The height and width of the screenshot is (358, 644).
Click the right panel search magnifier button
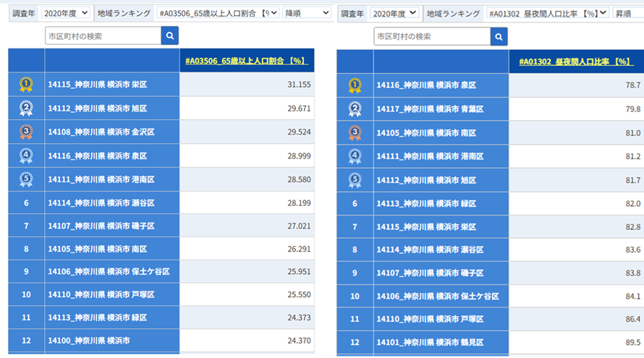(499, 37)
